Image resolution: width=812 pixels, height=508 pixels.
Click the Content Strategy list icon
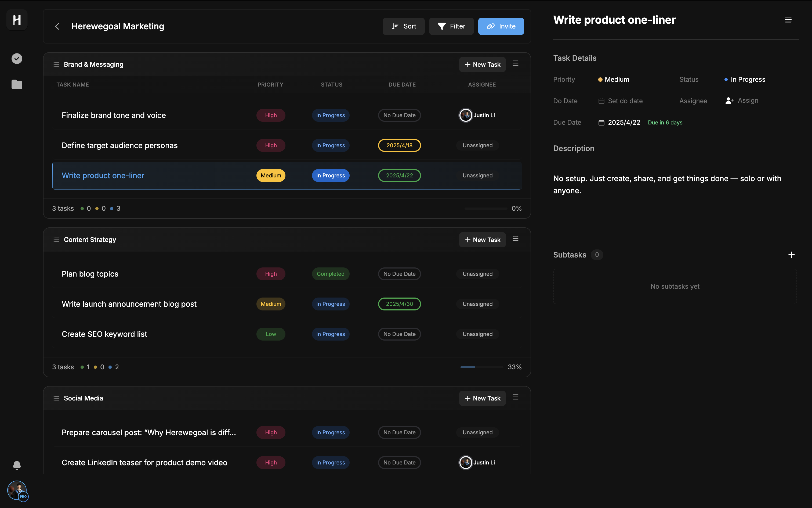coord(56,240)
